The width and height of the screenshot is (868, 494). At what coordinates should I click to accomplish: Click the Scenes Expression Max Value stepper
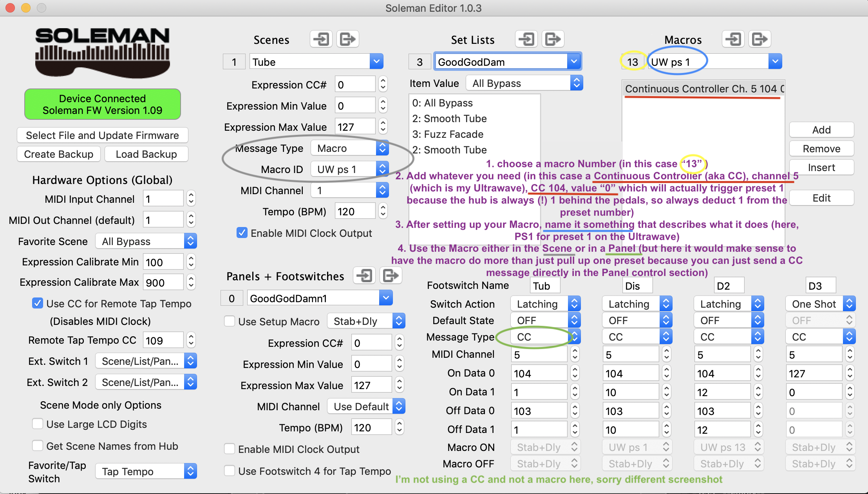383,126
